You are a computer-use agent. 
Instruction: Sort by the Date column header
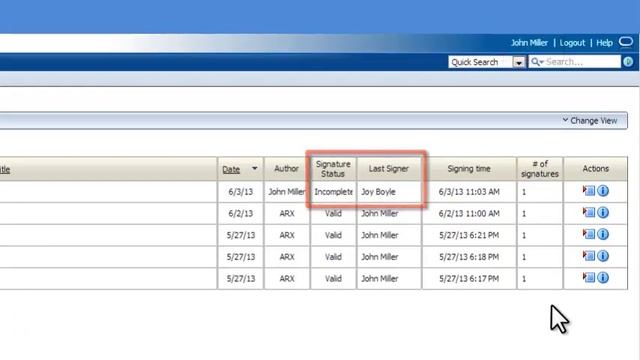click(x=231, y=169)
